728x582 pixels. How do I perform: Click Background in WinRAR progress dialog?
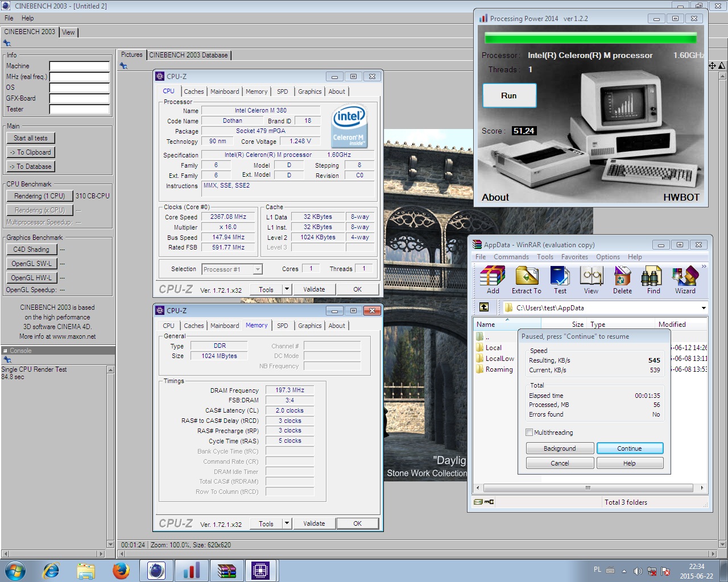(560, 448)
